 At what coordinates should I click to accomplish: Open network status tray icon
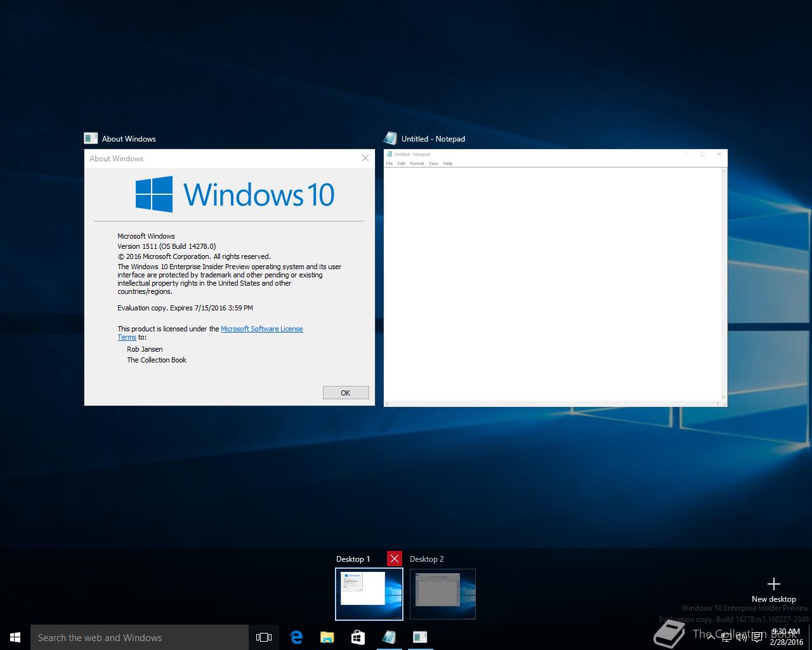(726, 637)
